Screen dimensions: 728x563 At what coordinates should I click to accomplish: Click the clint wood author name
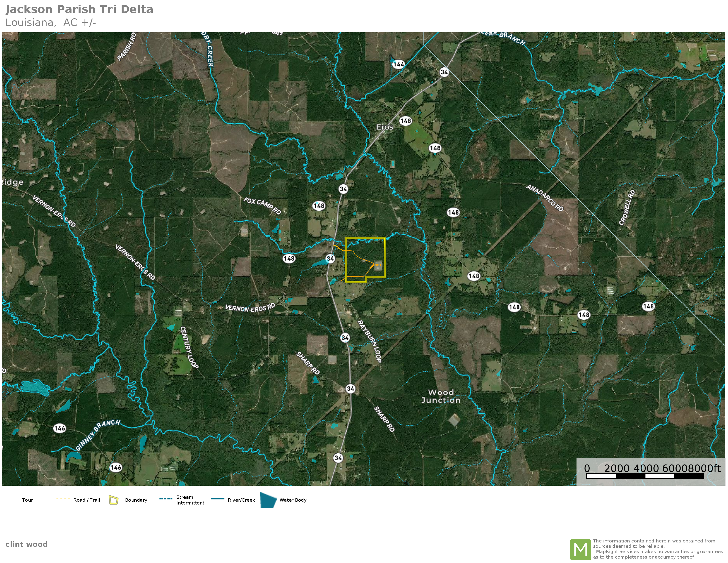click(x=27, y=544)
